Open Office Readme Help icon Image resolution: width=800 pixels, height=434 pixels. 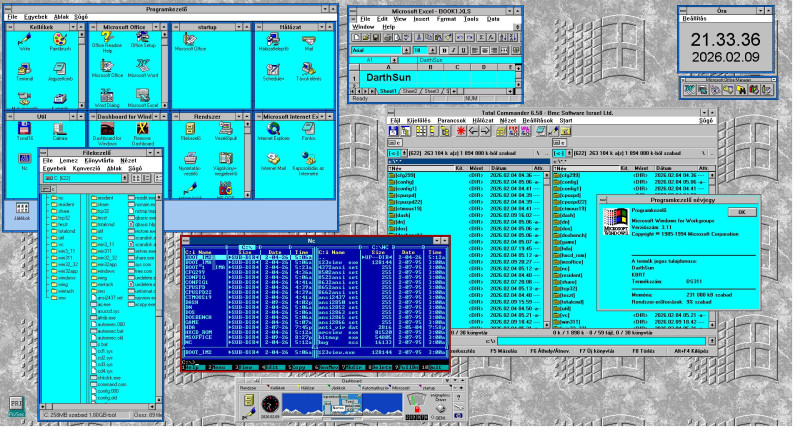[x=107, y=42]
